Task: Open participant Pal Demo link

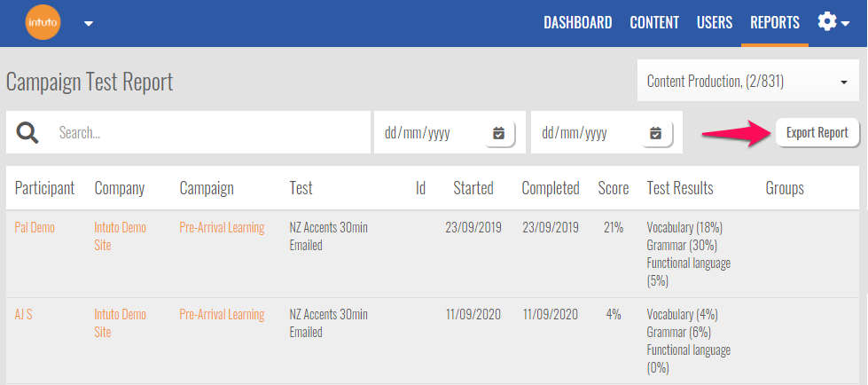Action: tap(35, 228)
